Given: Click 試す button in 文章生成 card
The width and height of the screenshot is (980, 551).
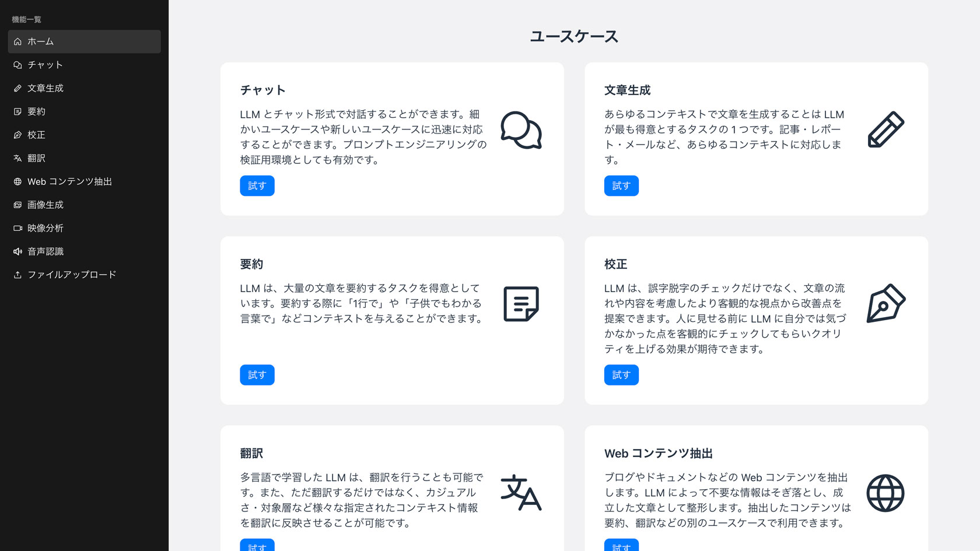Looking at the screenshot, I should coord(621,186).
